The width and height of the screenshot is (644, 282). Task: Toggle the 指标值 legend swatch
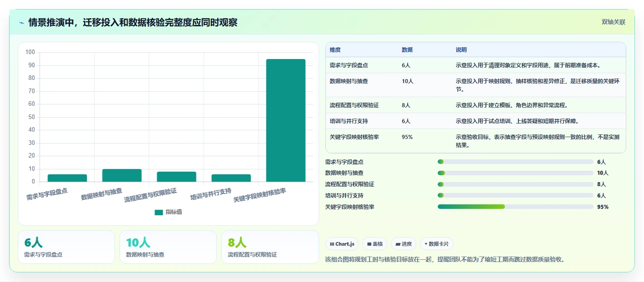159,212
